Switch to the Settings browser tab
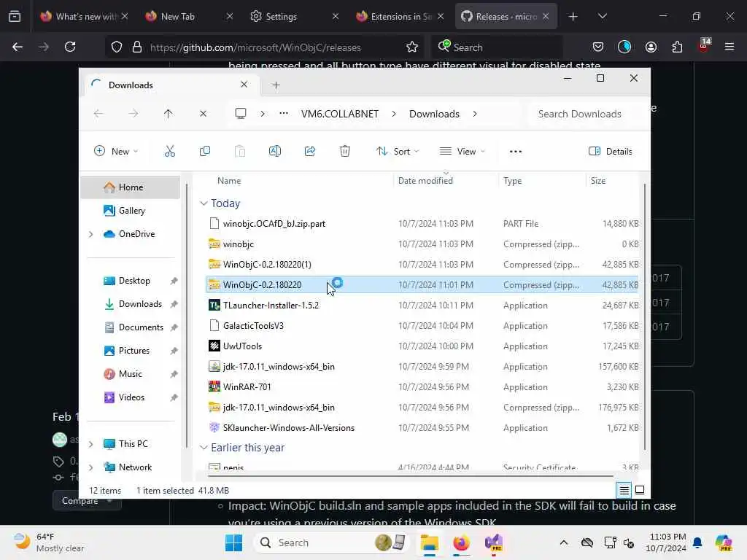Image resolution: width=747 pixels, height=560 pixels. (295, 16)
